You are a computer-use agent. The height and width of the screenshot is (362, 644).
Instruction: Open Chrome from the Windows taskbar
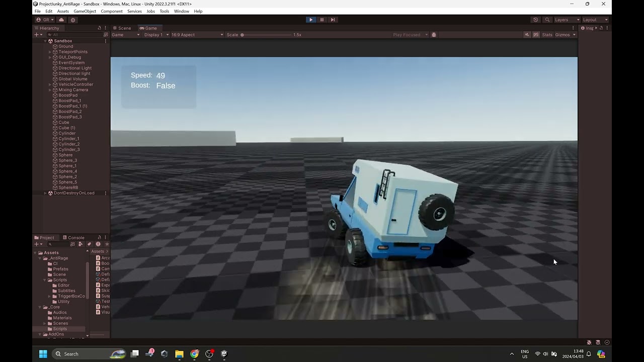194,354
